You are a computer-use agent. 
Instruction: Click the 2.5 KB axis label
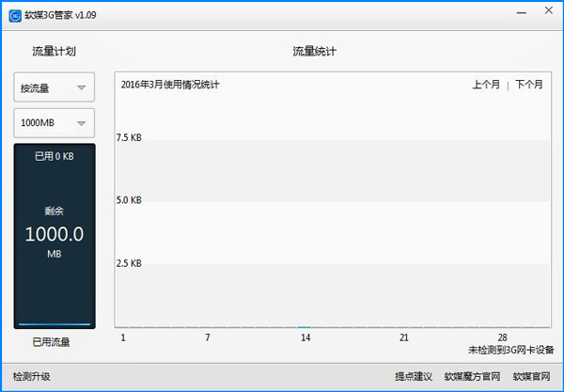click(x=129, y=263)
